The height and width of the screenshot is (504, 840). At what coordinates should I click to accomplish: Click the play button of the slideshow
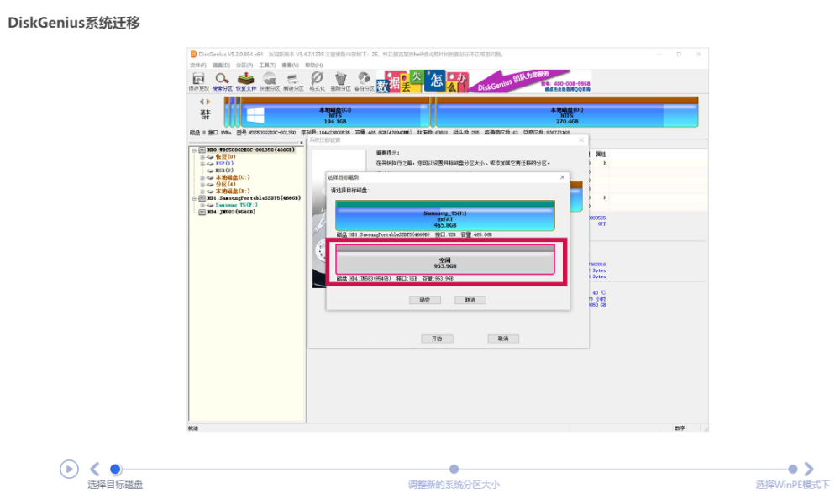point(69,470)
